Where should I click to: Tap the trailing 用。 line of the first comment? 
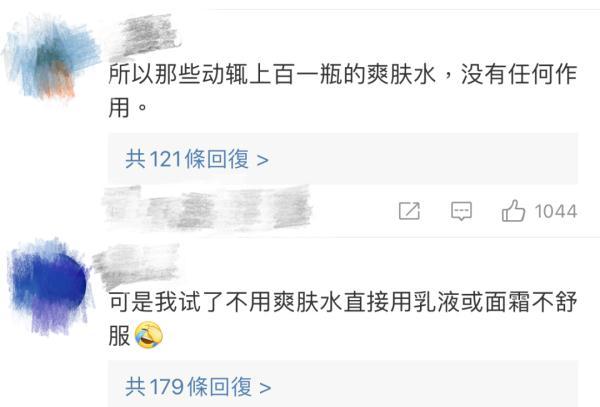tap(127, 107)
